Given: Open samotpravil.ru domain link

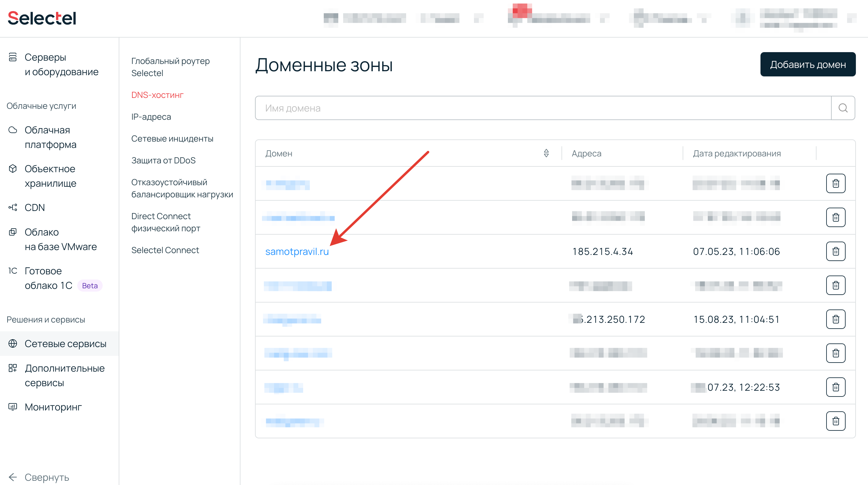Looking at the screenshot, I should pos(297,251).
